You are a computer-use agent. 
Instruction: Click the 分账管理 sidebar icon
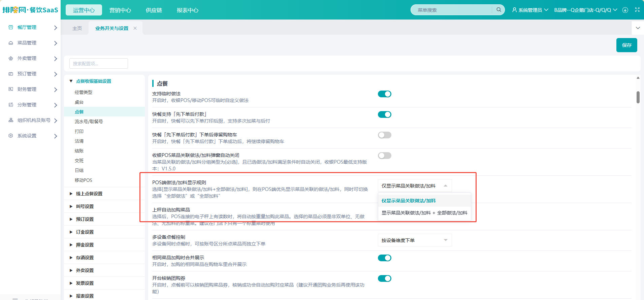click(11, 105)
